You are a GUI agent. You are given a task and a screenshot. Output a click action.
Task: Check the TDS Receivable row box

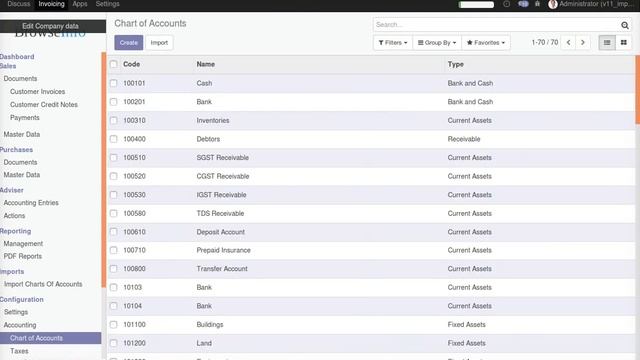coord(113,213)
